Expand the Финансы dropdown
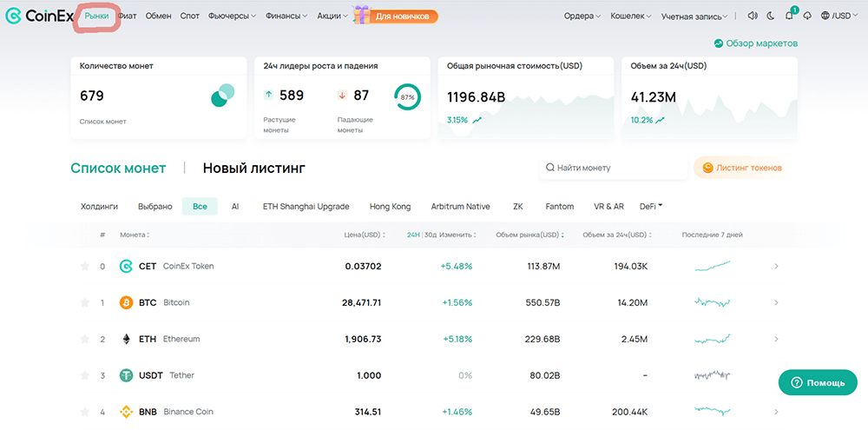The height and width of the screenshot is (430, 868). point(286,16)
